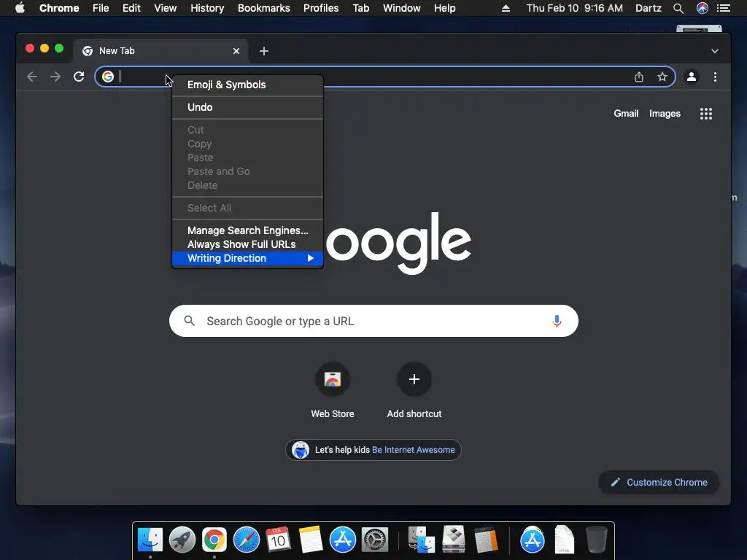Viewport: 747px width, 560px height.
Task: Select Always Show Full URLs
Action: pos(248,244)
